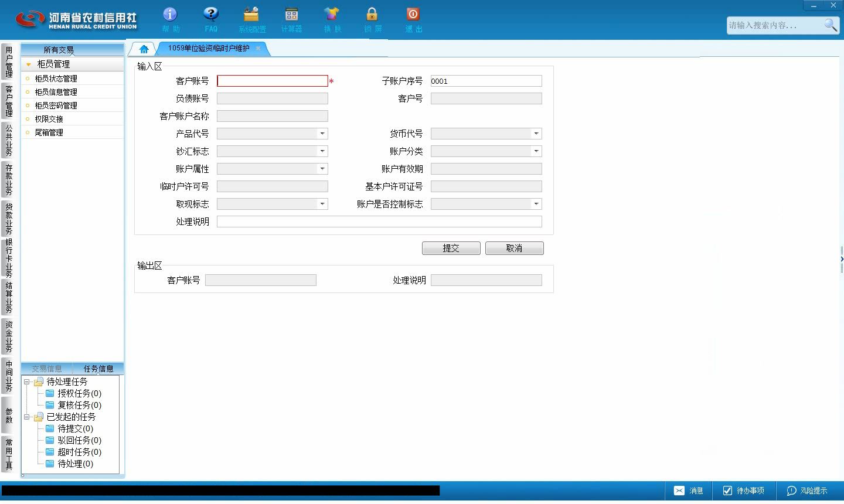Open the 账户属性 dropdown

pyautogui.click(x=322, y=169)
